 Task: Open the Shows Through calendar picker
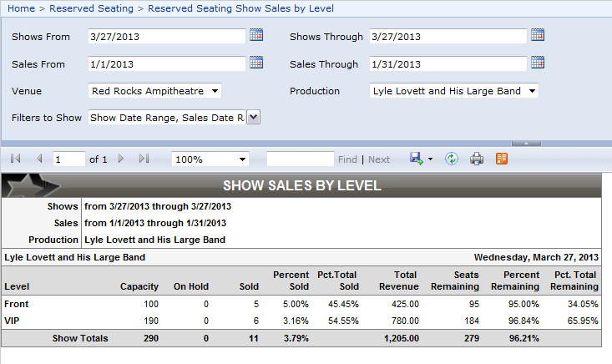(x=538, y=35)
